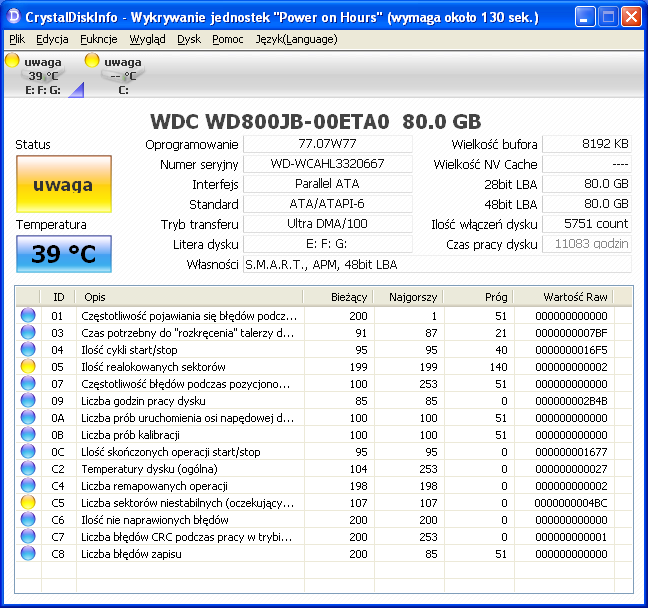
Task: Open the Pomoc menu
Action: point(228,39)
